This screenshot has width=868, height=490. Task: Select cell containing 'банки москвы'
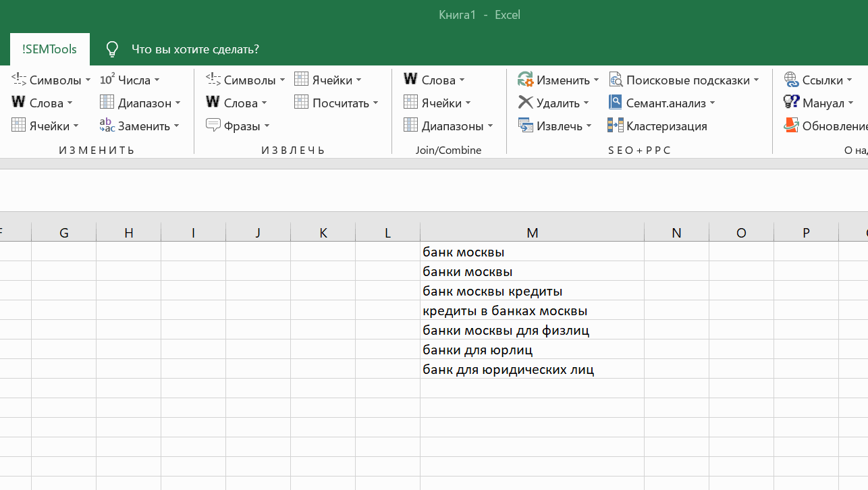(533, 271)
